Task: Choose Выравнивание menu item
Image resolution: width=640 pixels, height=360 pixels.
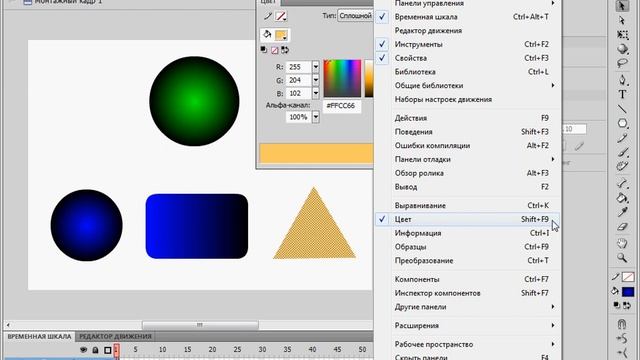Action: click(x=467, y=206)
